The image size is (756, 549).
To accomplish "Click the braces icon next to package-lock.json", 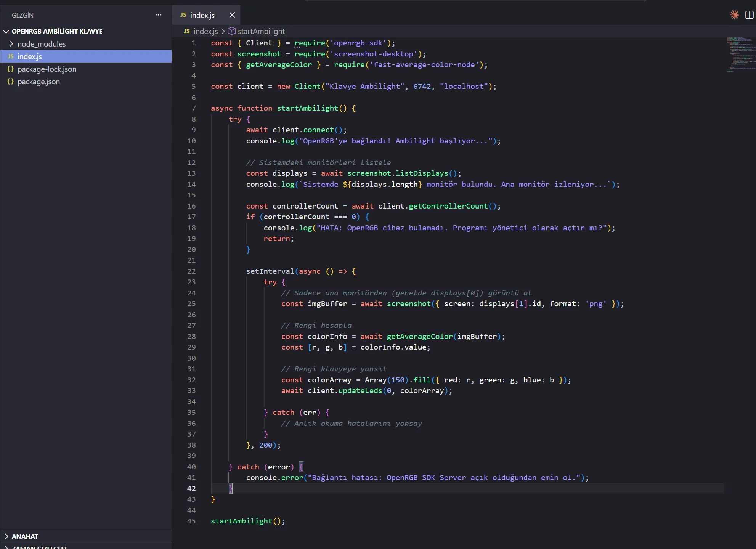I will click(11, 69).
